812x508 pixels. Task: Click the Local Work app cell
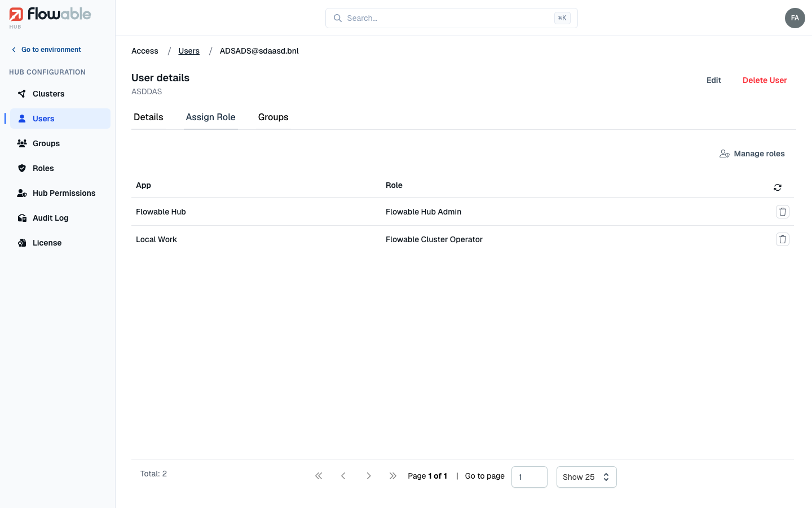pyautogui.click(x=156, y=239)
